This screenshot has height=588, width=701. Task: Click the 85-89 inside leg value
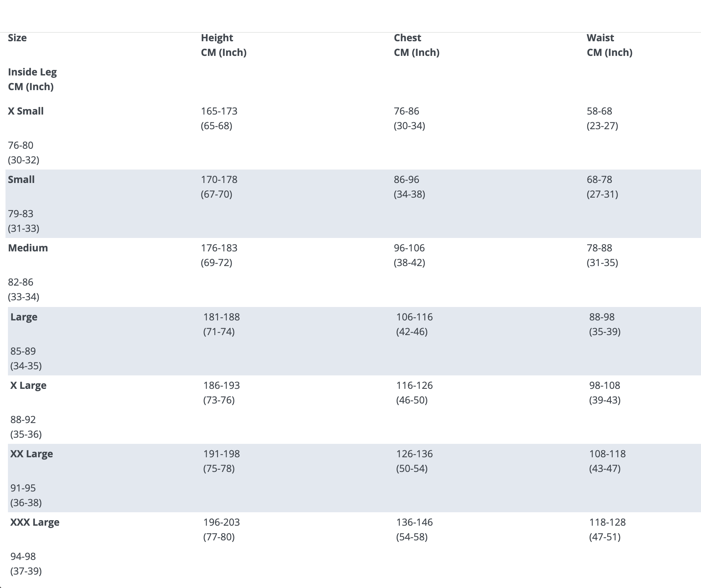[23, 351]
